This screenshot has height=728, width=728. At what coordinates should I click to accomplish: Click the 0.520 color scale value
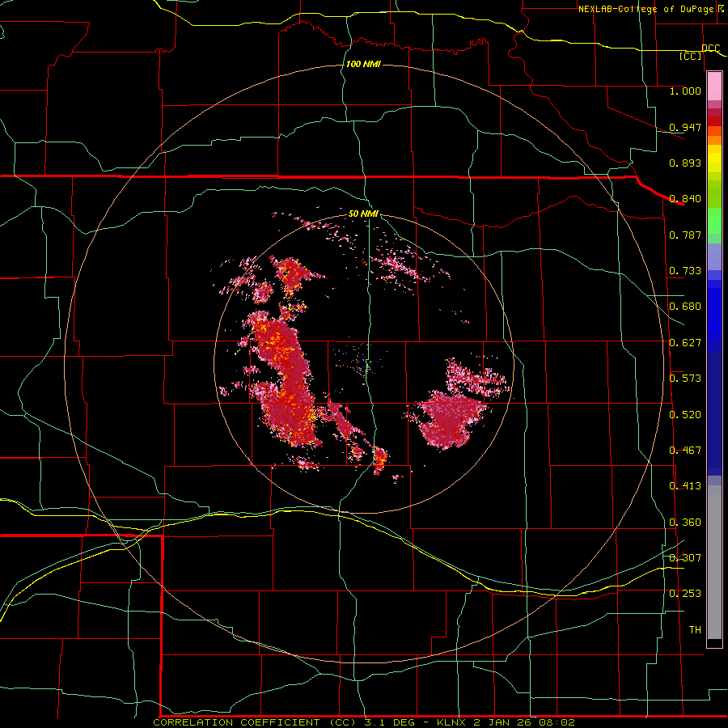coord(685,415)
